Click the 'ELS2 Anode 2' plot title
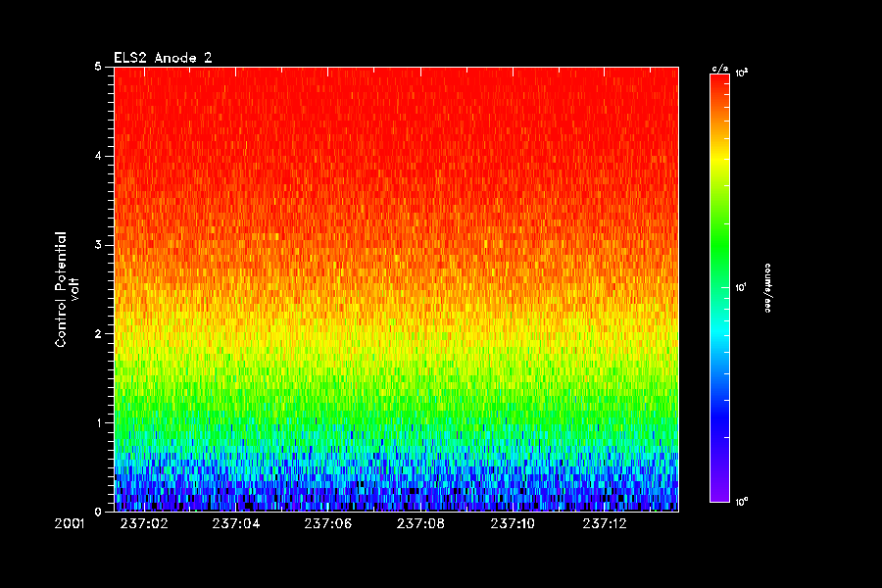The image size is (882, 588). 163,58
